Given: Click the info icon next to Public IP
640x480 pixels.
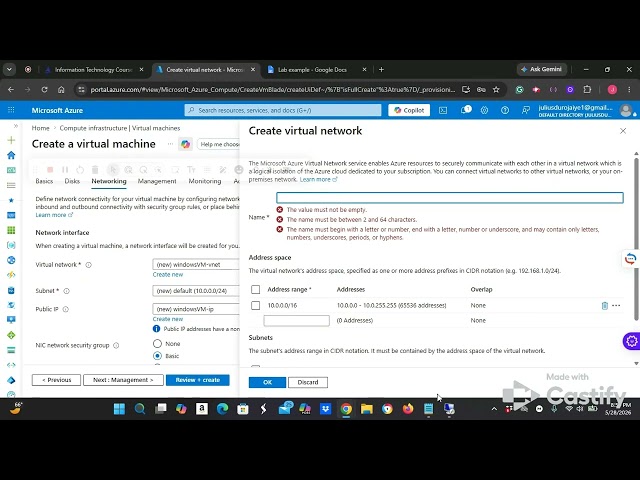Looking at the screenshot, I should 66,309.
